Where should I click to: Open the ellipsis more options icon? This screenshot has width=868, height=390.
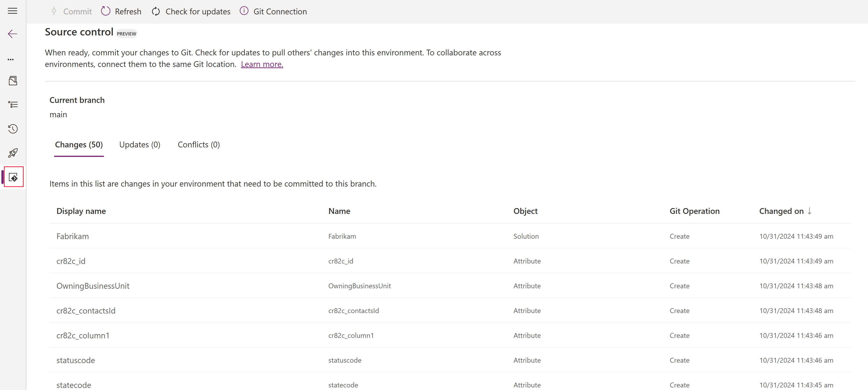coord(11,59)
